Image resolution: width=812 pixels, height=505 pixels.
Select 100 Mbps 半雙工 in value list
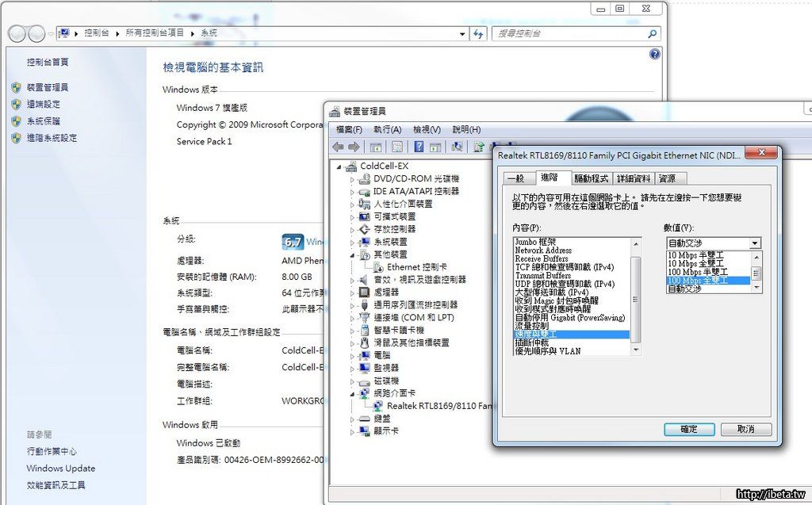pos(695,272)
